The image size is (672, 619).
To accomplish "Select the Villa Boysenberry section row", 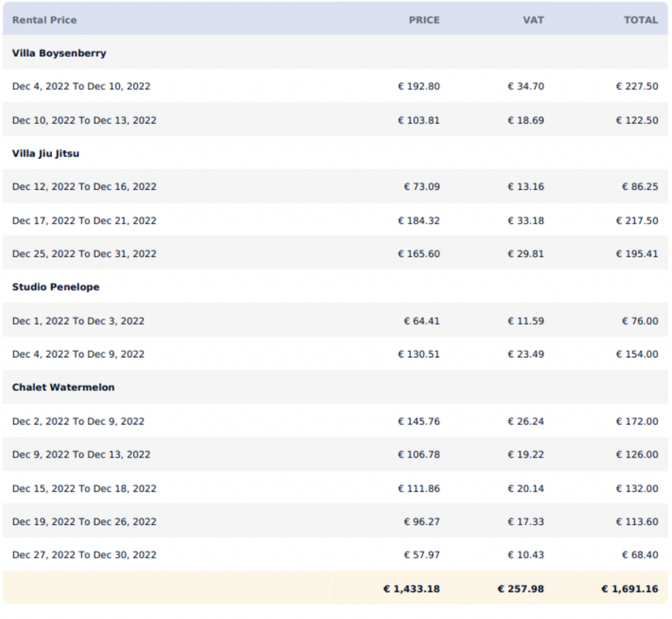I will pyautogui.click(x=59, y=53).
